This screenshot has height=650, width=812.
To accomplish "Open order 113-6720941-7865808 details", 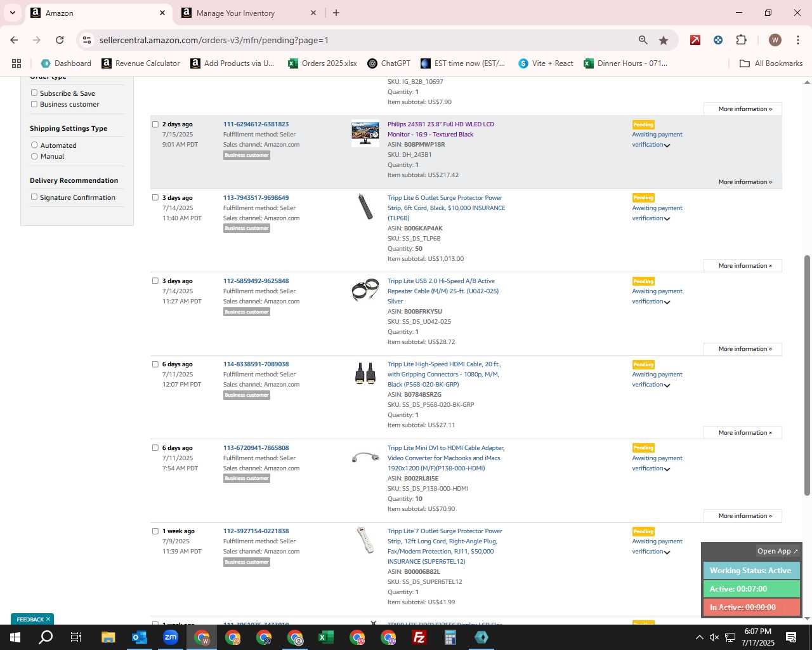I will coord(256,448).
